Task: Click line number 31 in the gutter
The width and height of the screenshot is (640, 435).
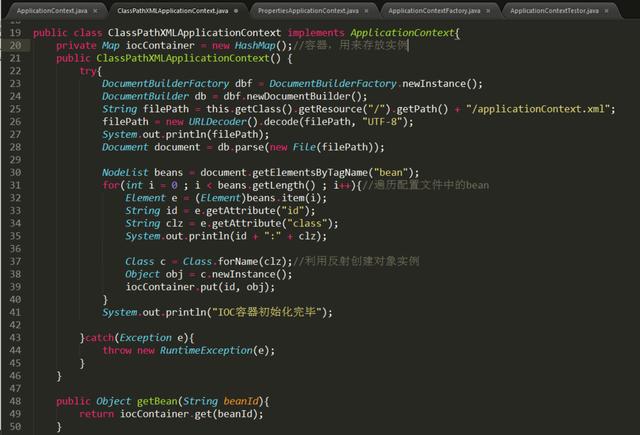Action: (x=15, y=185)
